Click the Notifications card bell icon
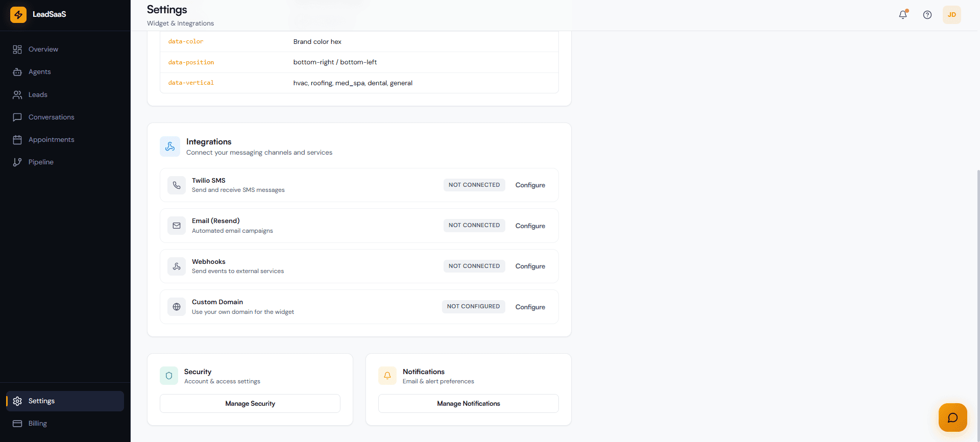 (387, 376)
